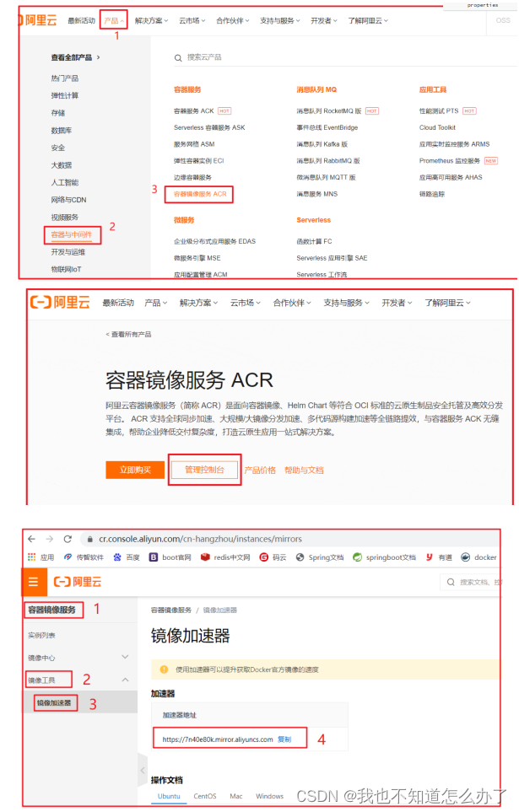This screenshot has width=519, height=812.
Task: Switch to the Ubuntu tab
Action: [169, 797]
